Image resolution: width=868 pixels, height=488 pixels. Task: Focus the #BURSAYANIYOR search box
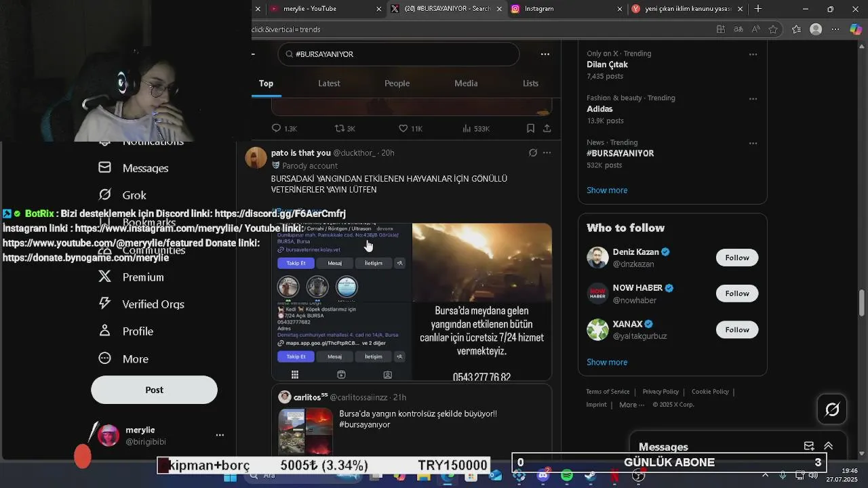tap(399, 54)
